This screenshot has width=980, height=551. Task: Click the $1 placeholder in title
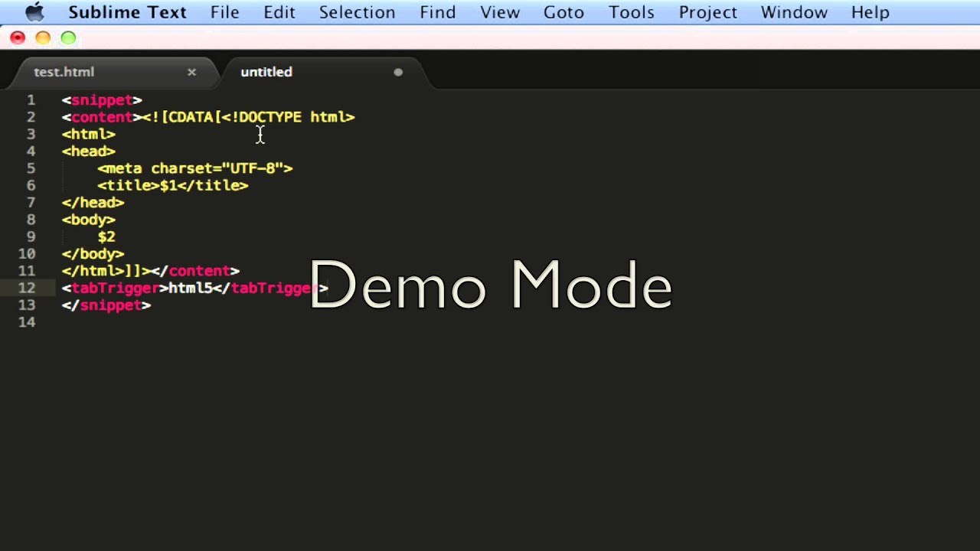pos(168,185)
